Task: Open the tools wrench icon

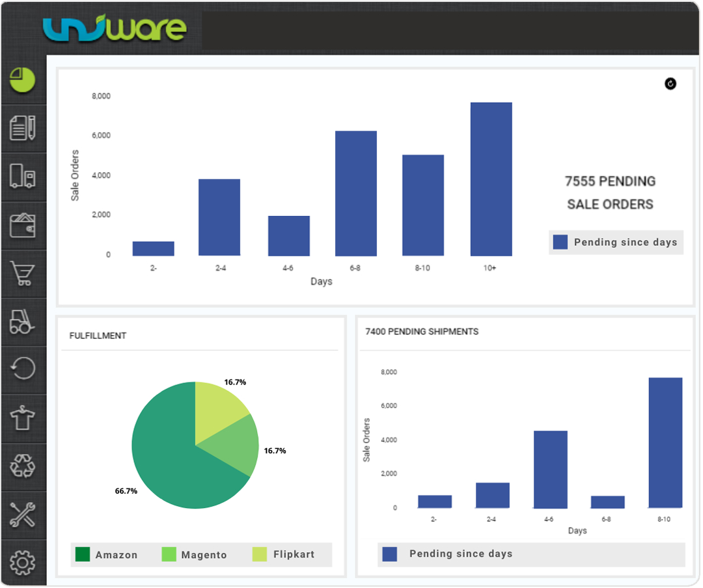Action: point(23,515)
